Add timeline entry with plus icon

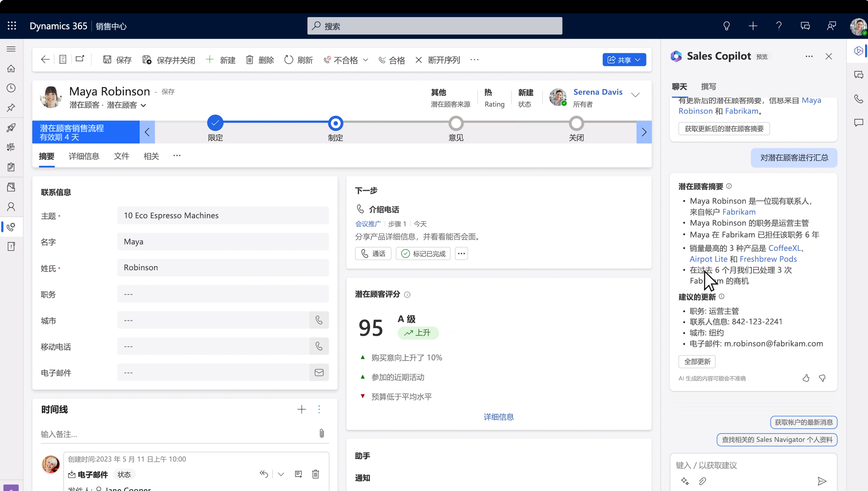point(302,409)
